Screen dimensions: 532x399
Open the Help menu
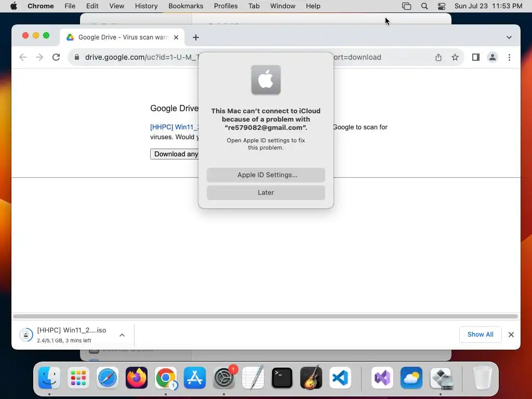pos(313,6)
